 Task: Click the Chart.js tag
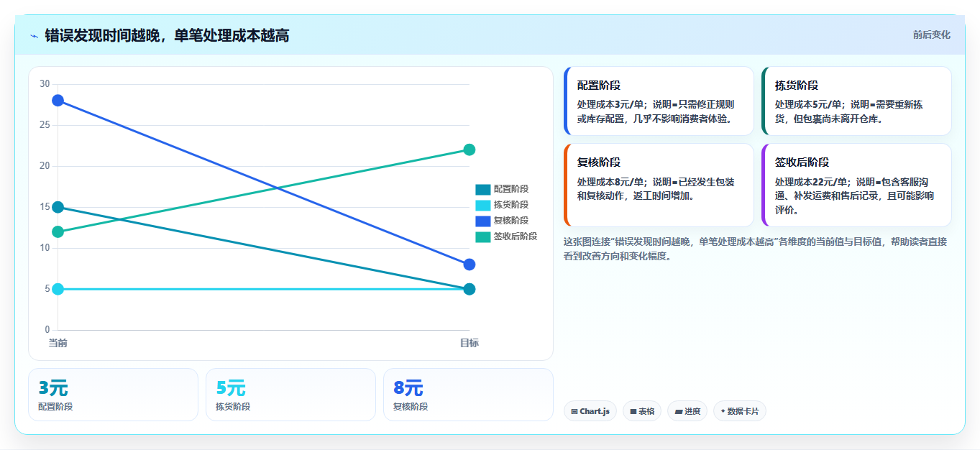[x=590, y=411]
